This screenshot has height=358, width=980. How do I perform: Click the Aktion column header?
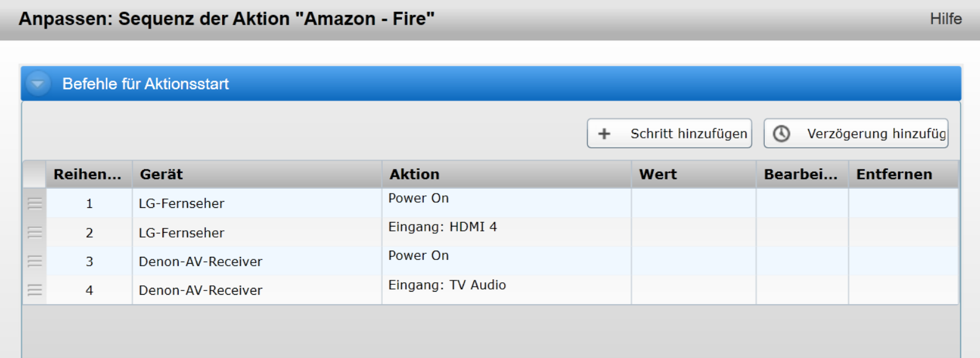(414, 174)
